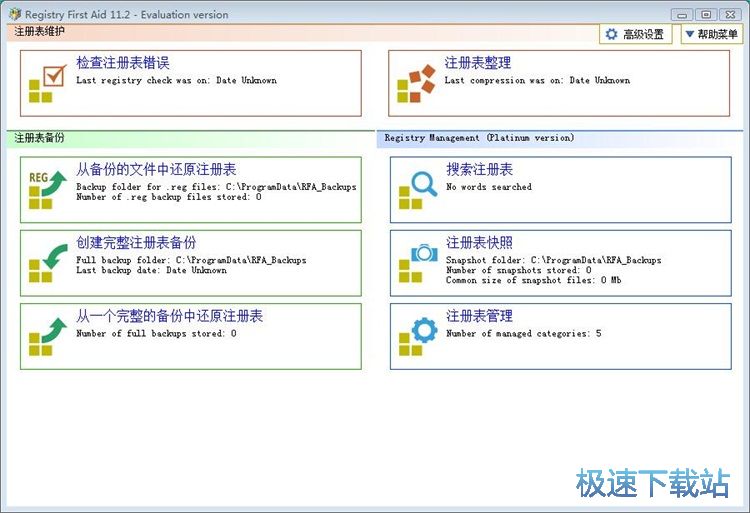Open 从备份的文件中还原注册表 link
The width and height of the screenshot is (750, 513).
coord(156,170)
